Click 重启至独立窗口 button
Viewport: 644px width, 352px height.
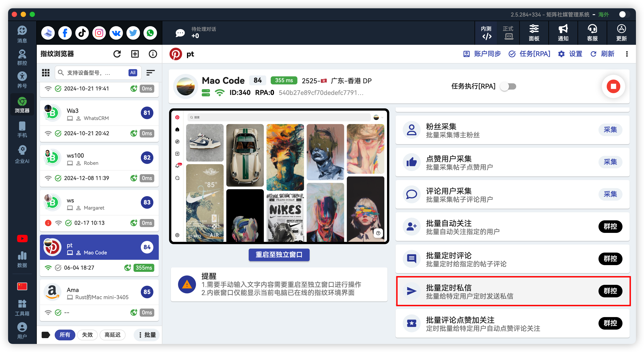coord(279,255)
